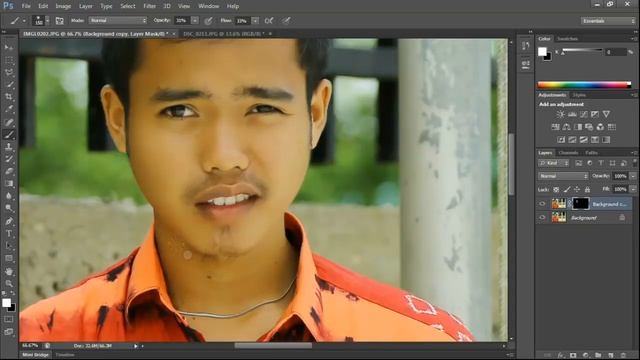
Task: Add a Brightness/Contrast adjustment
Action: tap(561, 114)
